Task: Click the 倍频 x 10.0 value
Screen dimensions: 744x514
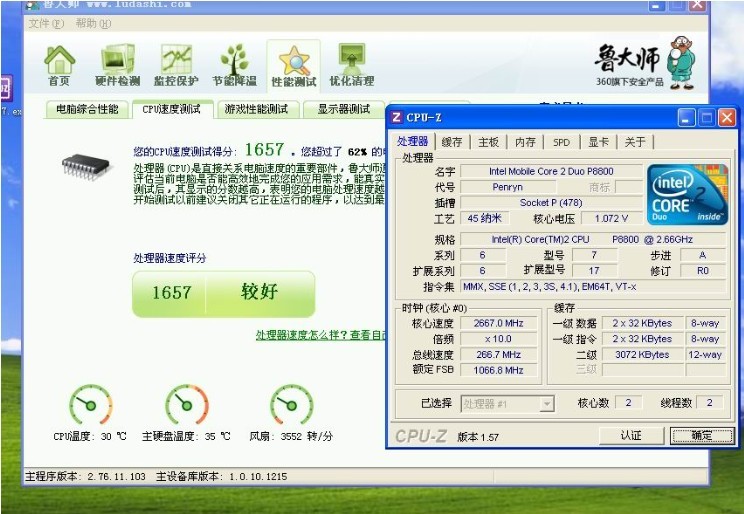Action: point(498,339)
